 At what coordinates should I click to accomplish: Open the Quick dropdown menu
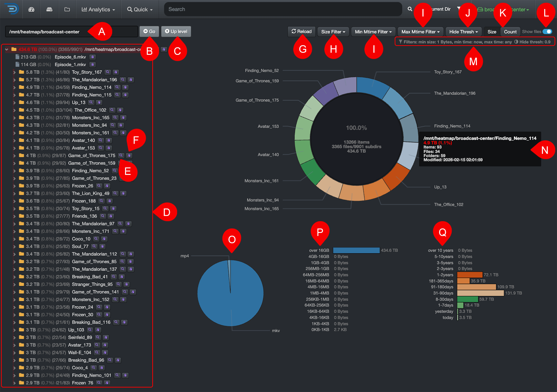point(140,9)
